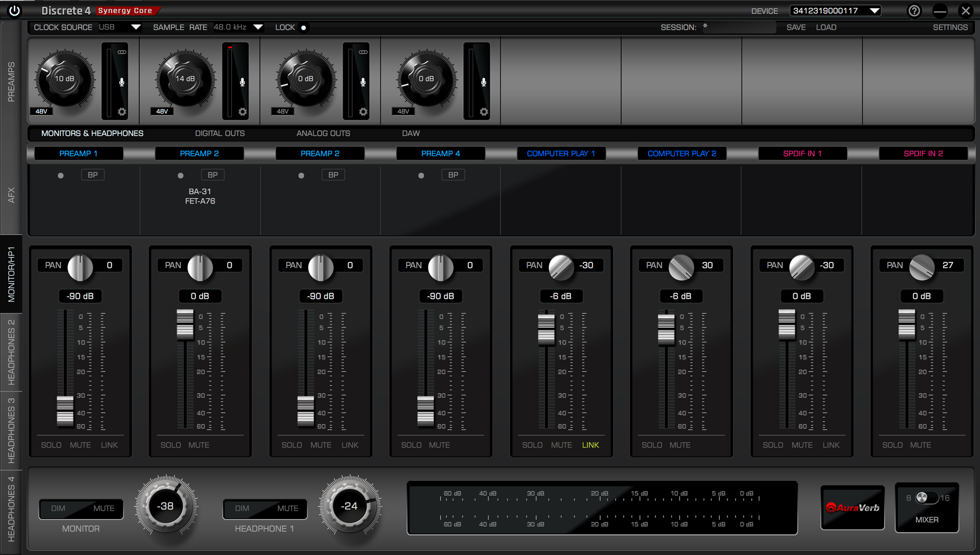Open the help icon near the top-right
This screenshot has width=980, height=555.
click(914, 11)
